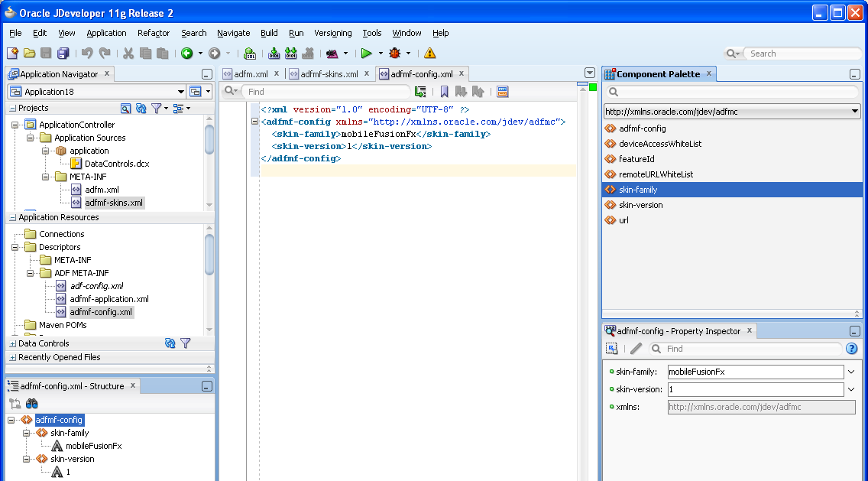
Task: Open the Application18 selector dropdown
Action: tap(181, 92)
